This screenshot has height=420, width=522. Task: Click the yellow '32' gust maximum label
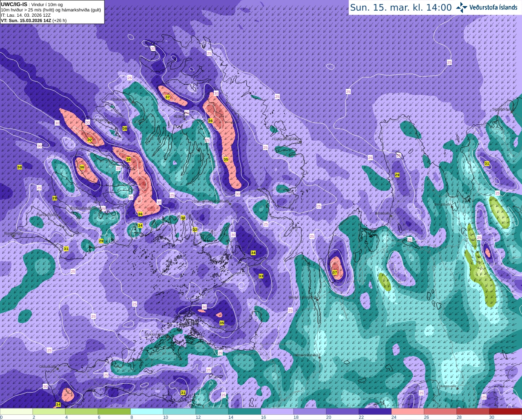click(x=195, y=230)
